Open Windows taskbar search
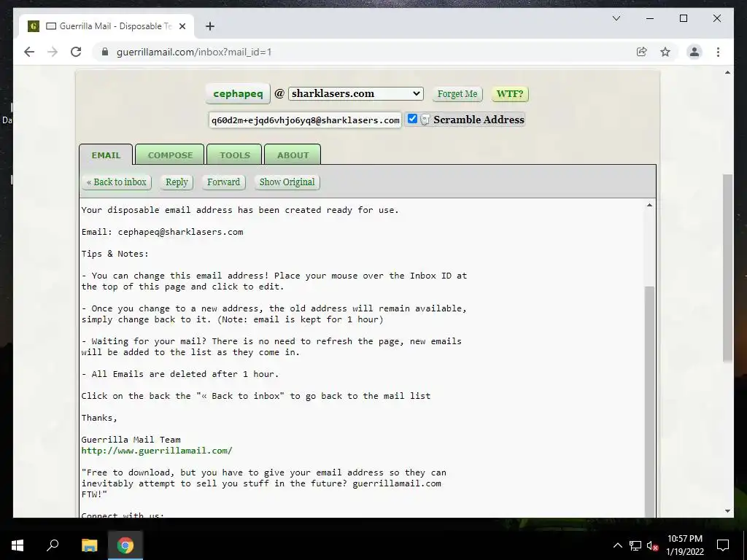This screenshot has width=747, height=560. [x=53, y=545]
